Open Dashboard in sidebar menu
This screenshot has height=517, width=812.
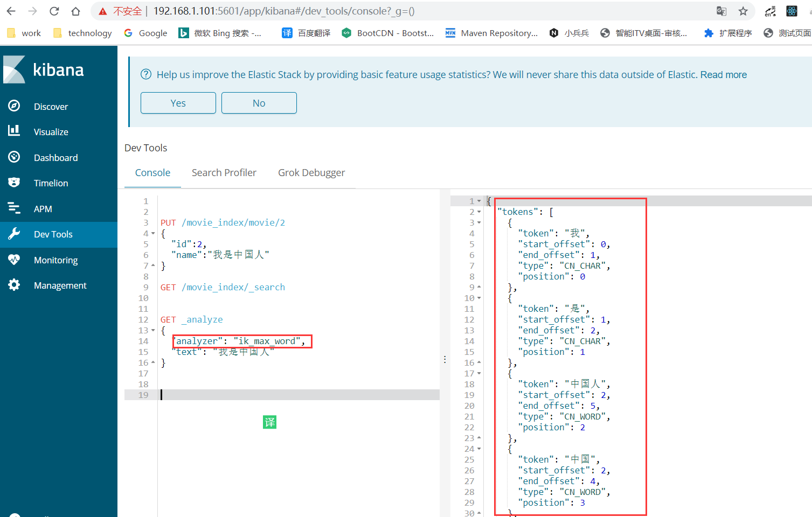(55, 158)
